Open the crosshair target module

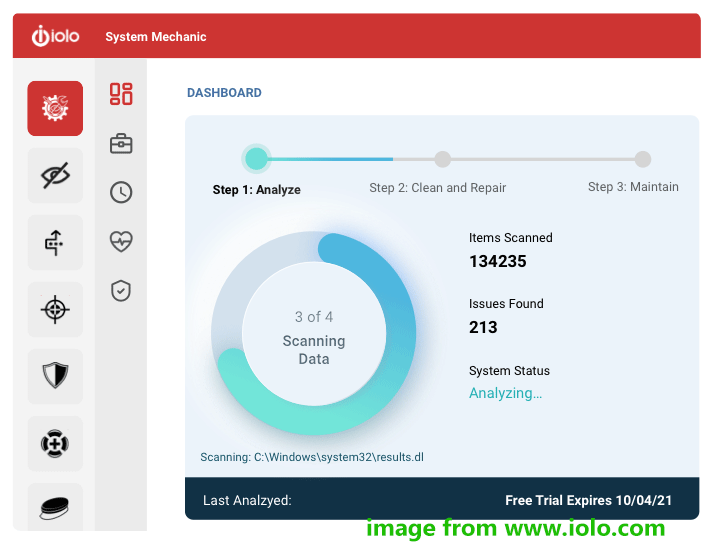click(55, 310)
